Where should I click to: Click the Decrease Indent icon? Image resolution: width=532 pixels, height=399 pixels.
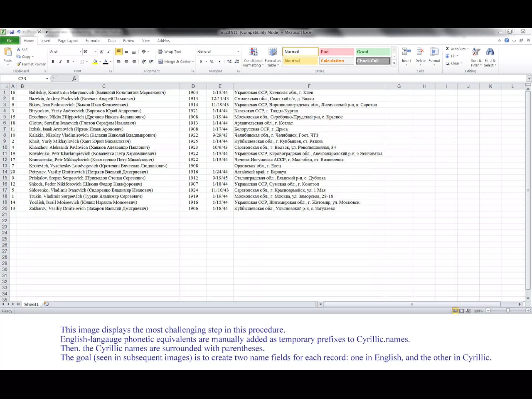(144, 62)
